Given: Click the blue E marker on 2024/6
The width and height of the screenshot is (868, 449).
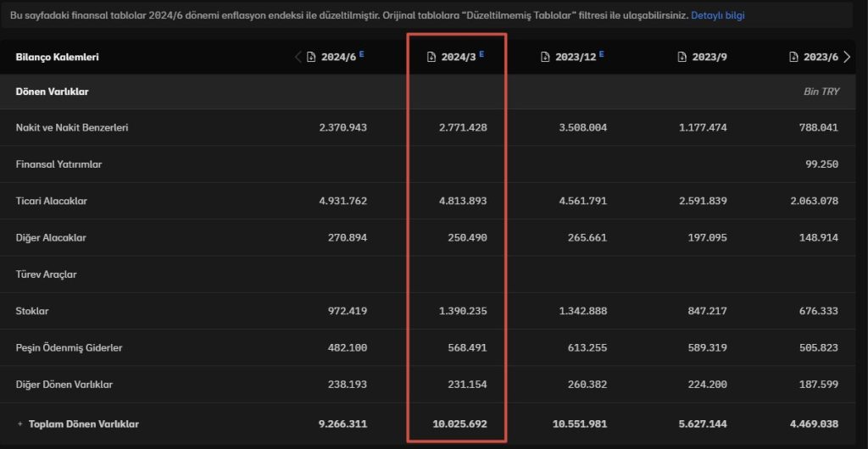Looking at the screenshot, I should tap(362, 54).
